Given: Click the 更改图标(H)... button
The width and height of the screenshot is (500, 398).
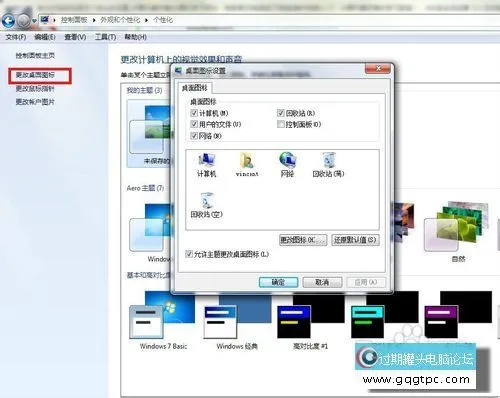Looking at the screenshot, I should pos(303,240).
